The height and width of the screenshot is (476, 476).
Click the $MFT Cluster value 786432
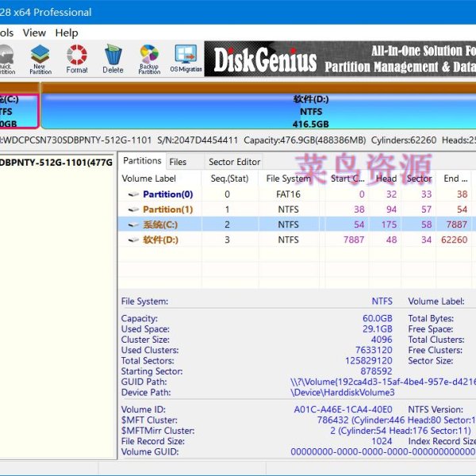pos(397,420)
